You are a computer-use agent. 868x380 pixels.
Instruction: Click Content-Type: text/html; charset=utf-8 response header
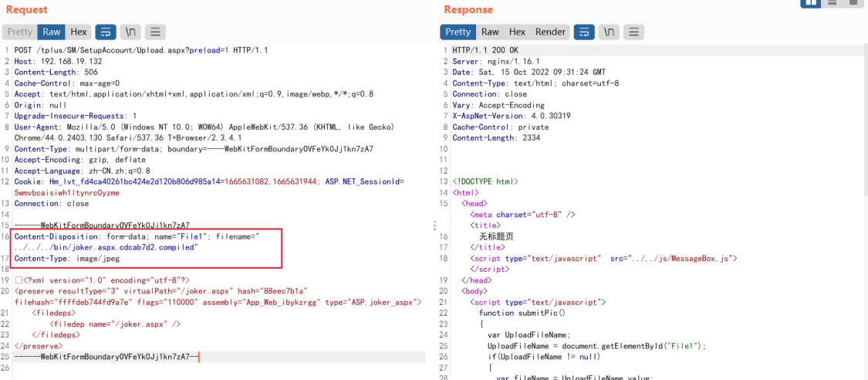(x=536, y=83)
